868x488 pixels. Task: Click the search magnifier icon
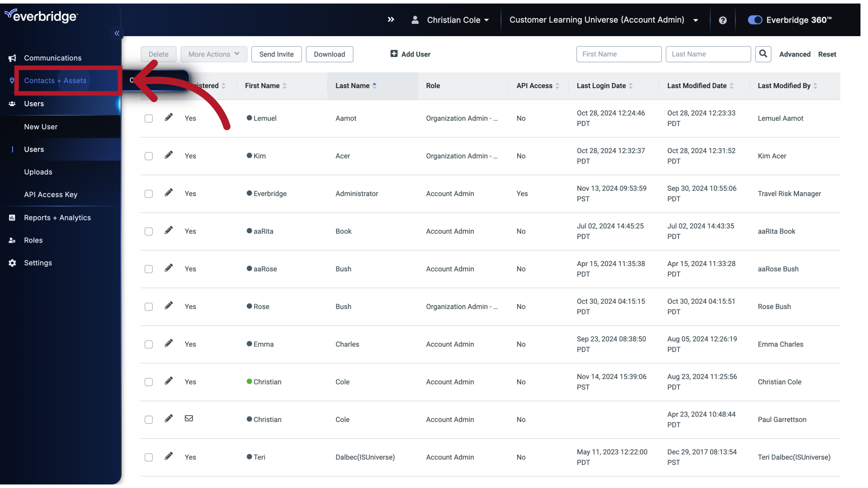tap(763, 54)
